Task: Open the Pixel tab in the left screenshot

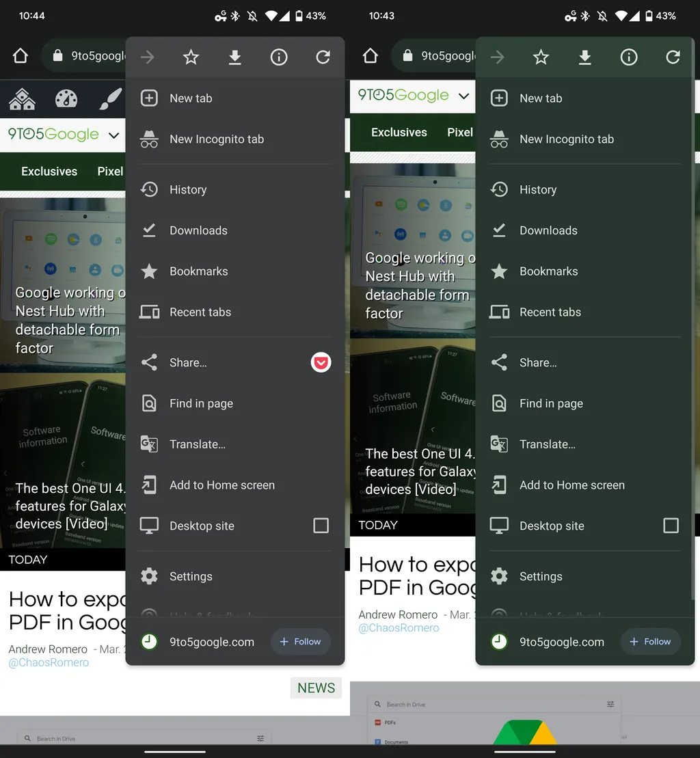Action: tap(110, 171)
